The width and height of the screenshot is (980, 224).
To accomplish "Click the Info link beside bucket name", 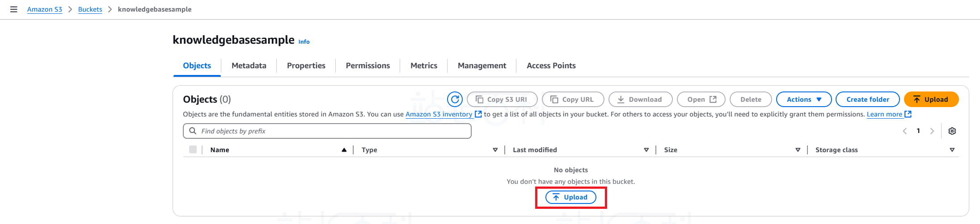I will pos(304,41).
